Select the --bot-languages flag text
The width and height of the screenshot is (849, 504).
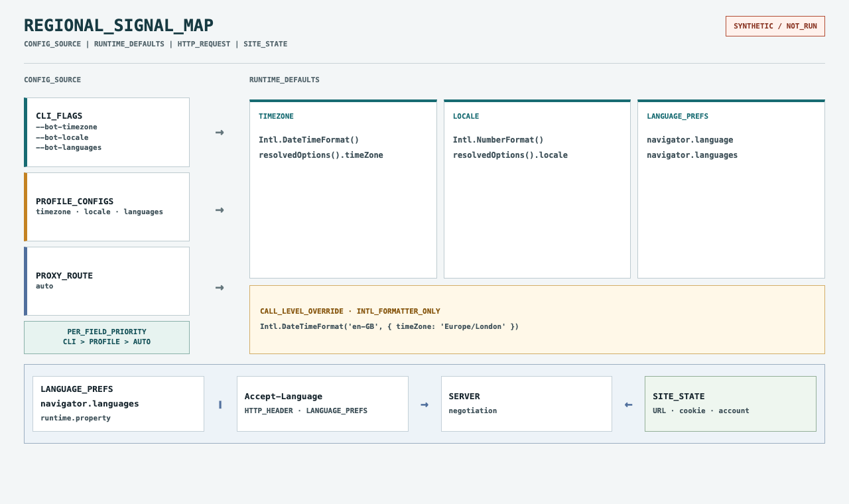[x=69, y=147]
